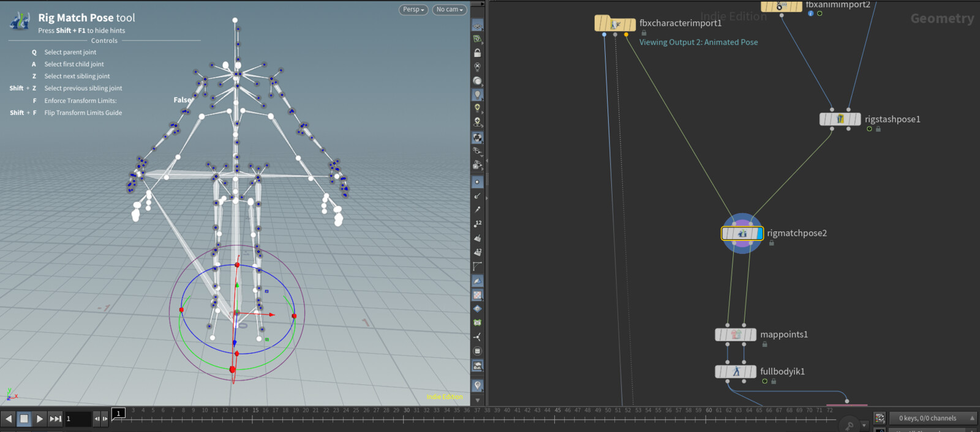Click the checkered background display icon
This screenshot has height=432, width=980.
[477, 295]
